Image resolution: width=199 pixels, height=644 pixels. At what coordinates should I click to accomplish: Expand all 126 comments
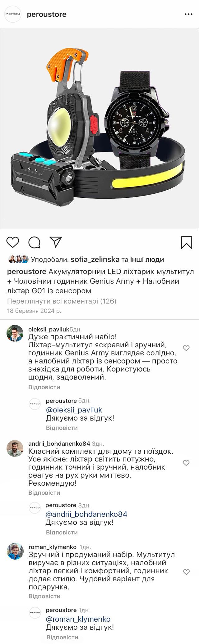[62, 301]
